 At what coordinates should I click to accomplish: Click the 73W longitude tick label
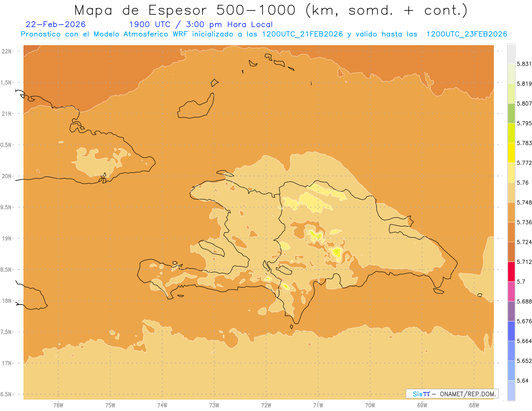tap(214, 405)
